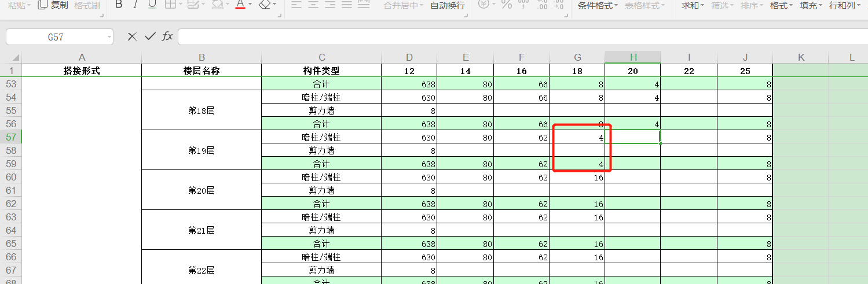Screen dimensions: 868x284
Task: Select row 62 header
Action: (11, 203)
